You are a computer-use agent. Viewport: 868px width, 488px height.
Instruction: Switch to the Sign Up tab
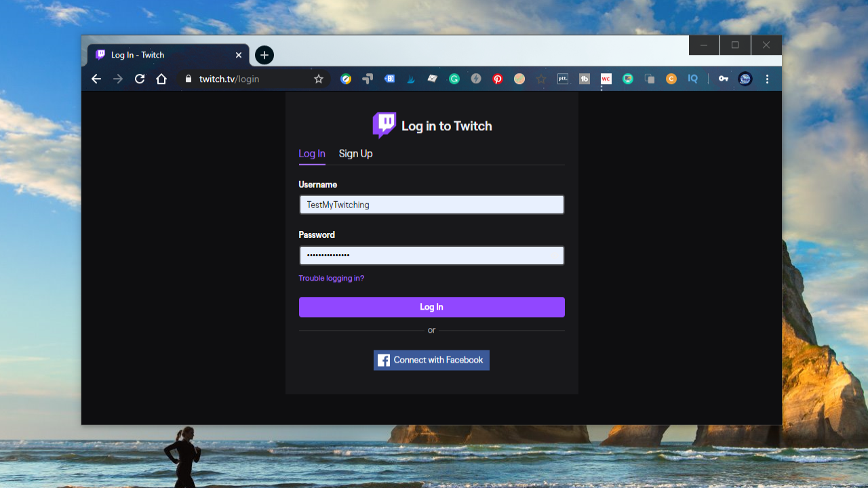pyautogui.click(x=356, y=154)
